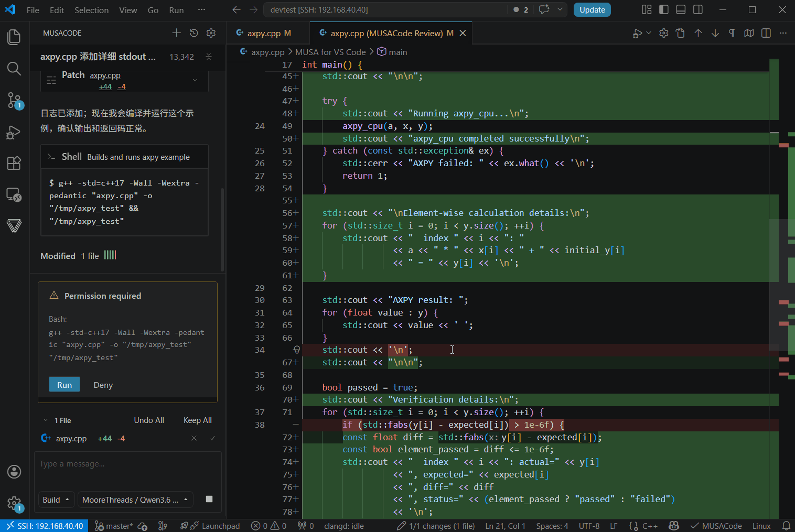The height and width of the screenshot is (532, 795).
Task: Toggle the bottom panel layout
Action: [x=681, y=9]
